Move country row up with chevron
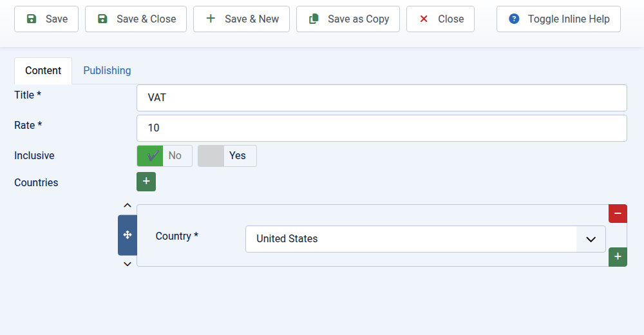 128,206
